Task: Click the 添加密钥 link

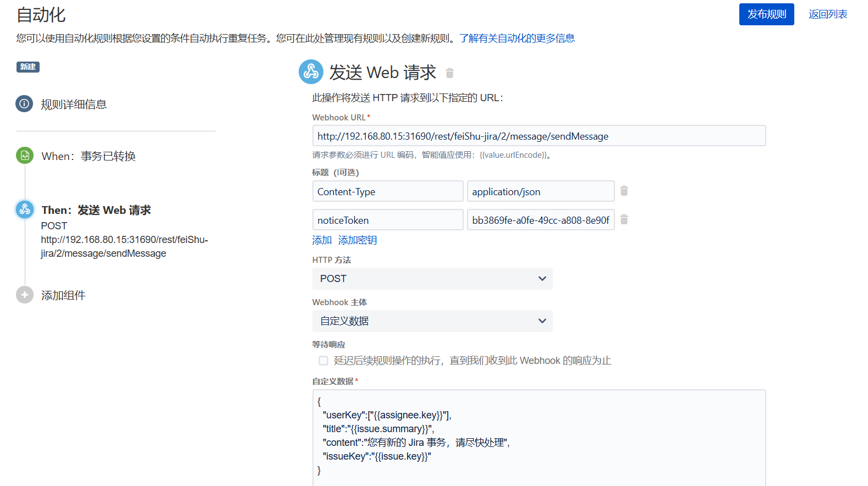Action: [x=358, y=240]
